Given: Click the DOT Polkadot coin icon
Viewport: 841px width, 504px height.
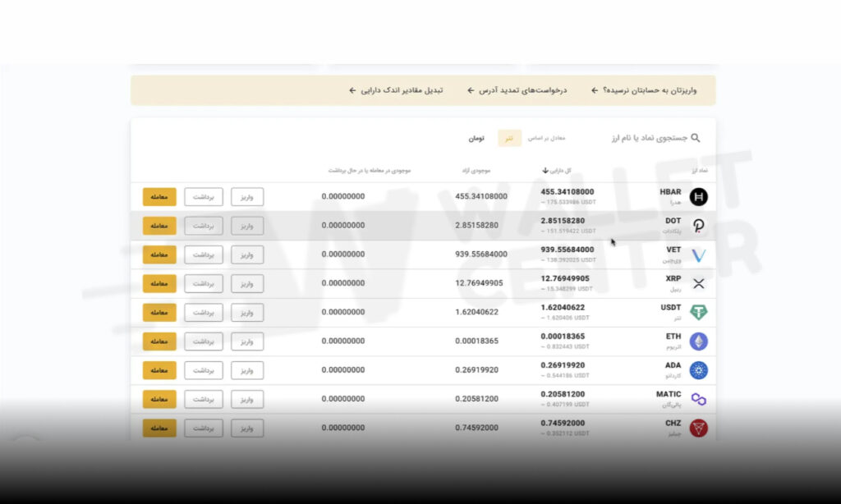Looking at the screenshot, I should (x=698, y=226).
